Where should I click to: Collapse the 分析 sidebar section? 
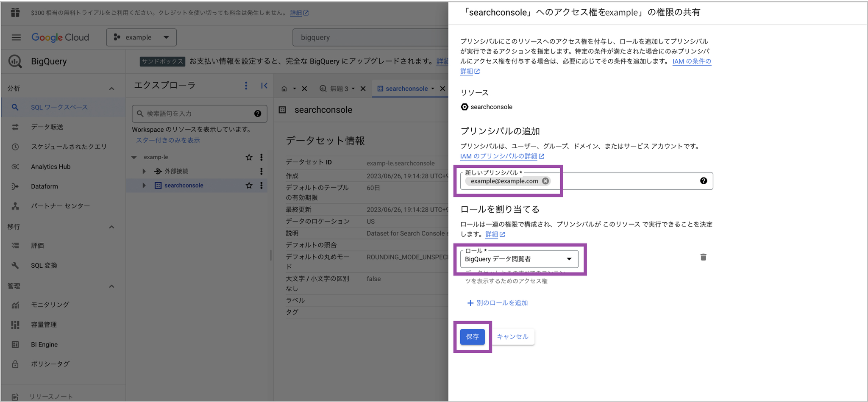coord(111,89)
